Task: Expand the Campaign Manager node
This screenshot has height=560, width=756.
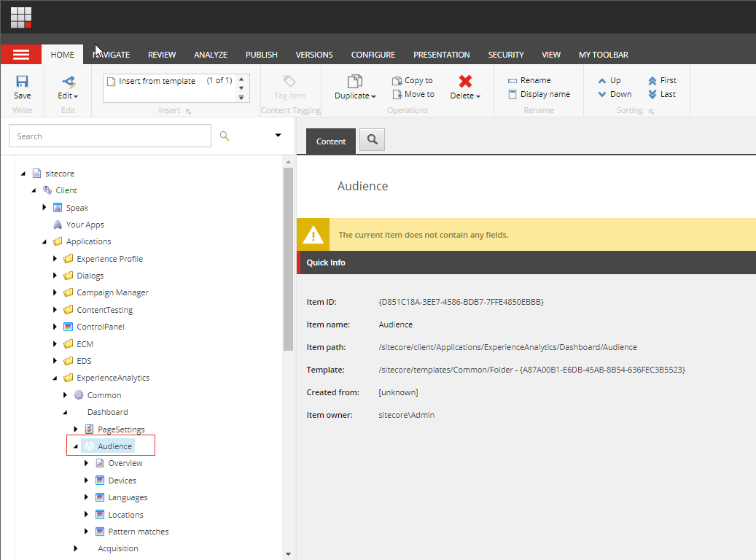Action: tap(55, 292)
